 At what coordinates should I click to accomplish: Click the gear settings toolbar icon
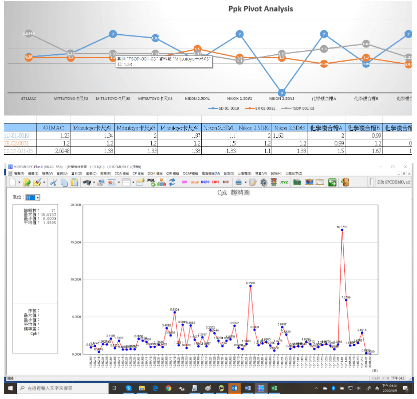[263, 182]
